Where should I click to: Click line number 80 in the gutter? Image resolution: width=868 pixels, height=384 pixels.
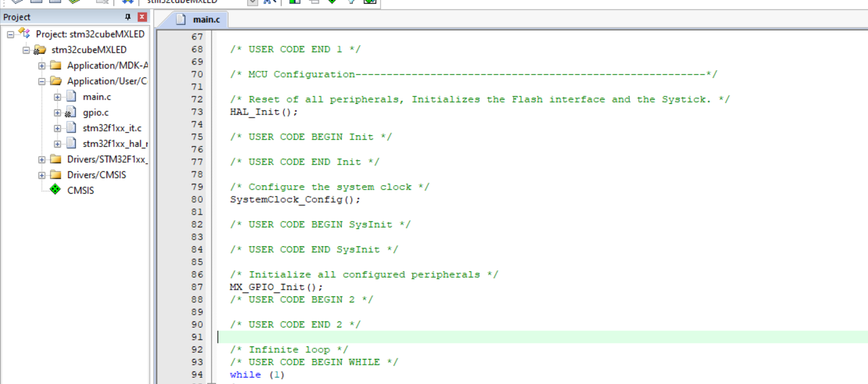[197, 200]
